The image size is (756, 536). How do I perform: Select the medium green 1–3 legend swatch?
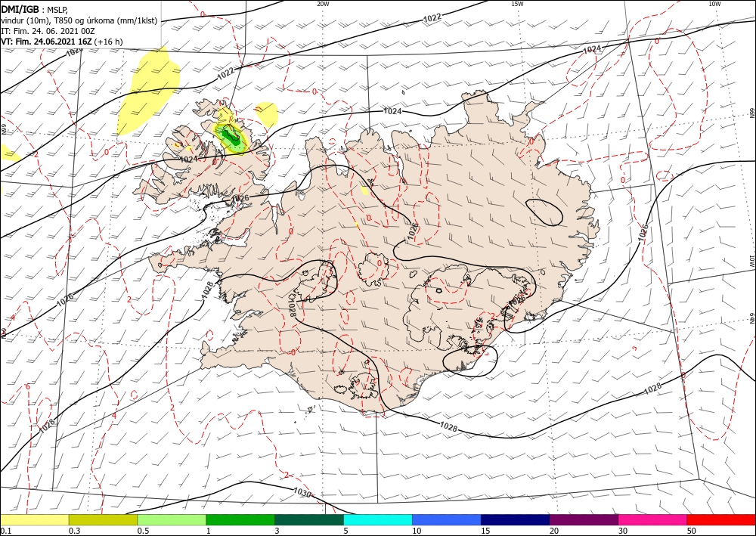click(240, 519)
